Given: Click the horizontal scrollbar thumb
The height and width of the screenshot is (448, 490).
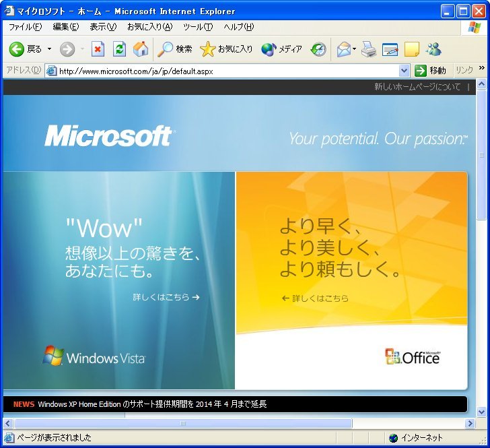Looking at the screenshot, I should pos(183,424).
